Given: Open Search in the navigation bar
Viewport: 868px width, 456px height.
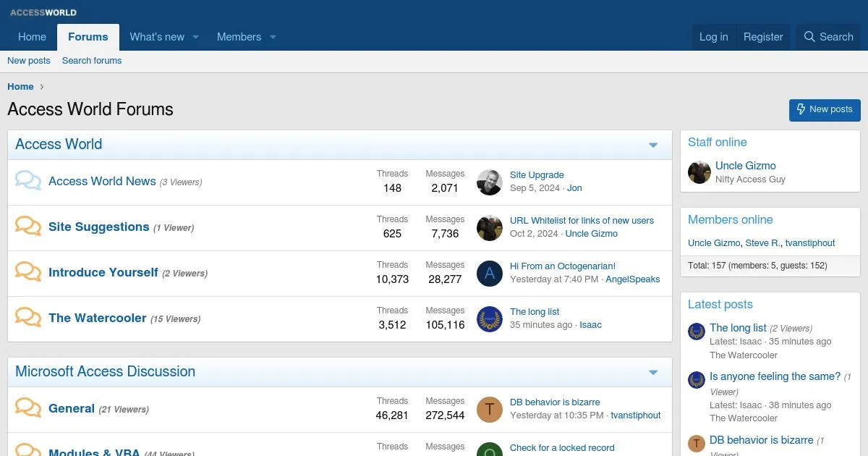Looking at the screenshot, I should coord(828,37).
